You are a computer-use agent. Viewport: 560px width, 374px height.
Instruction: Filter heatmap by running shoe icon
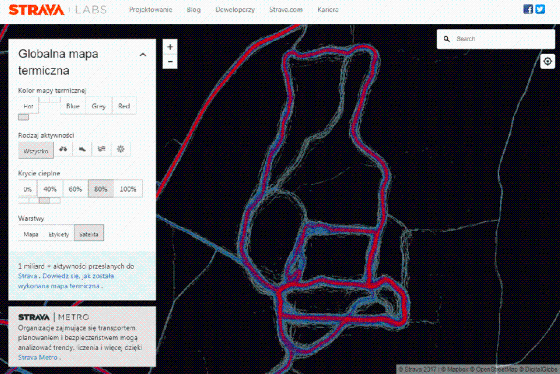click(82, 149)
